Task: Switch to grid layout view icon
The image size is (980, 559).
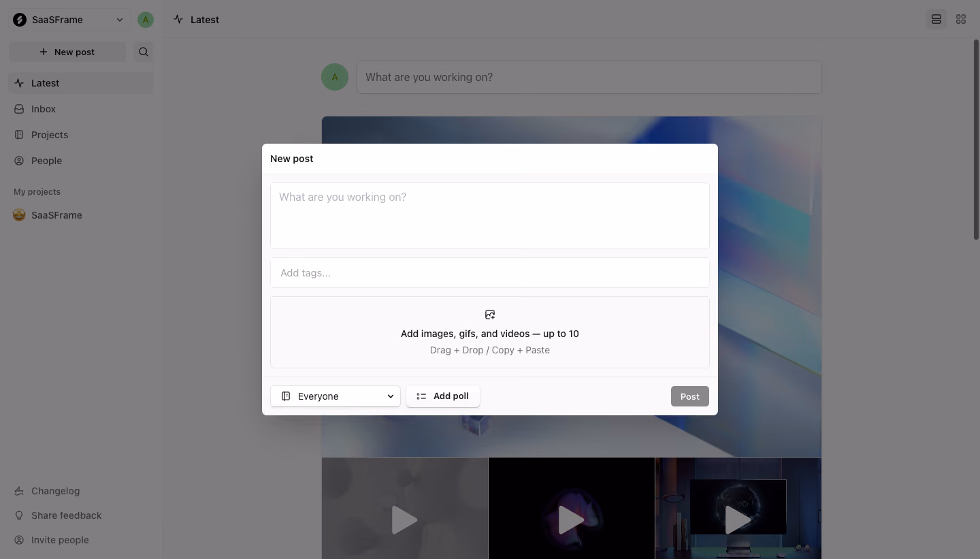Action: point(961,19)
